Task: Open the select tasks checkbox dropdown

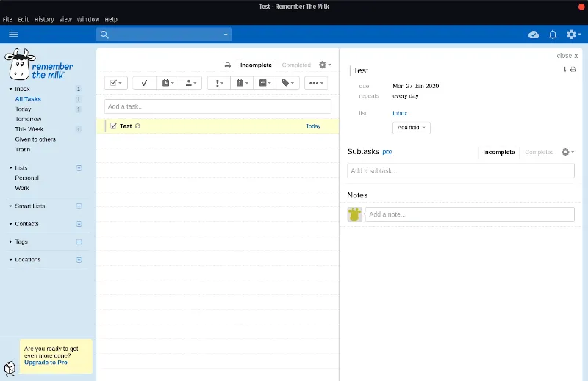Action: [x=116, y=83]
